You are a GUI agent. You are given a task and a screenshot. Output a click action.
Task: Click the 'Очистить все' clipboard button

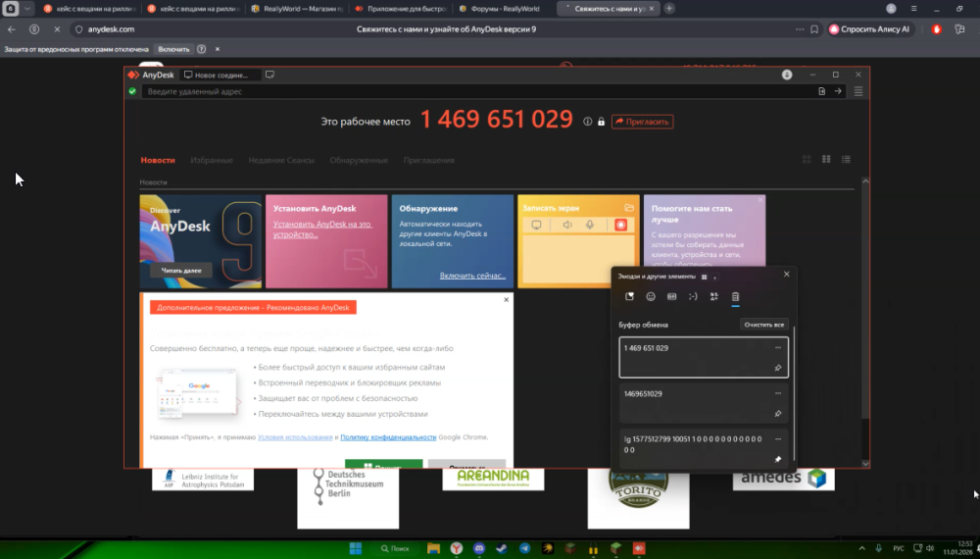pos(763,325)
